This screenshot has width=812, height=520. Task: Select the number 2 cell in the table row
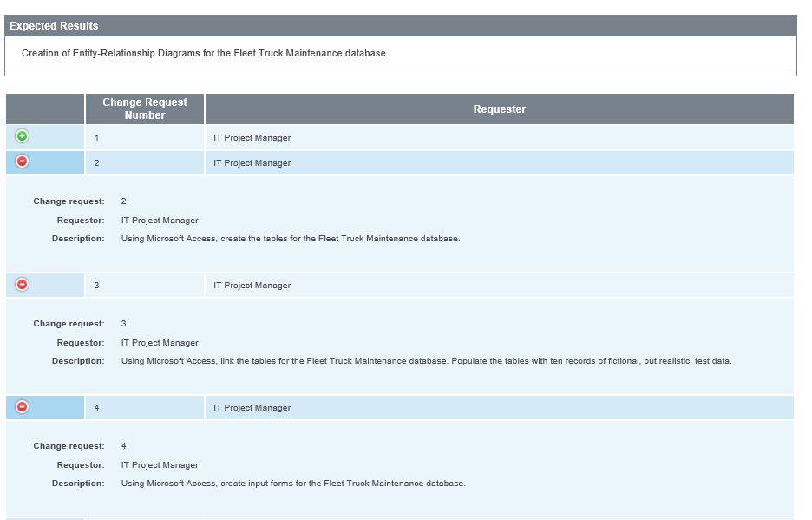click(145, 163)
